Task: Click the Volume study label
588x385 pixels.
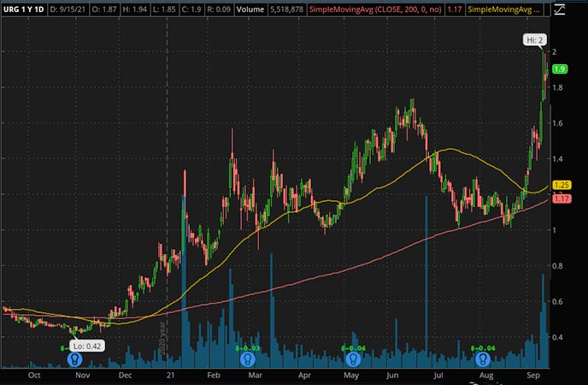Action: 250,9
